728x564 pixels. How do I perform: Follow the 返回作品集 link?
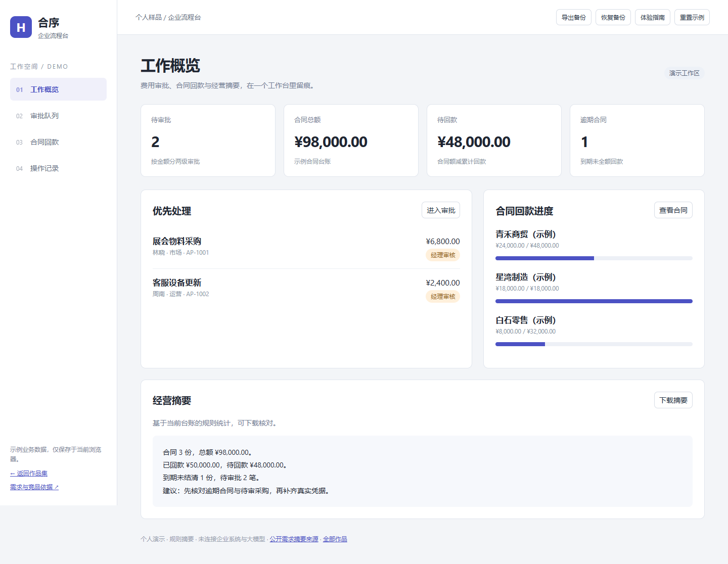click(29, 474)
